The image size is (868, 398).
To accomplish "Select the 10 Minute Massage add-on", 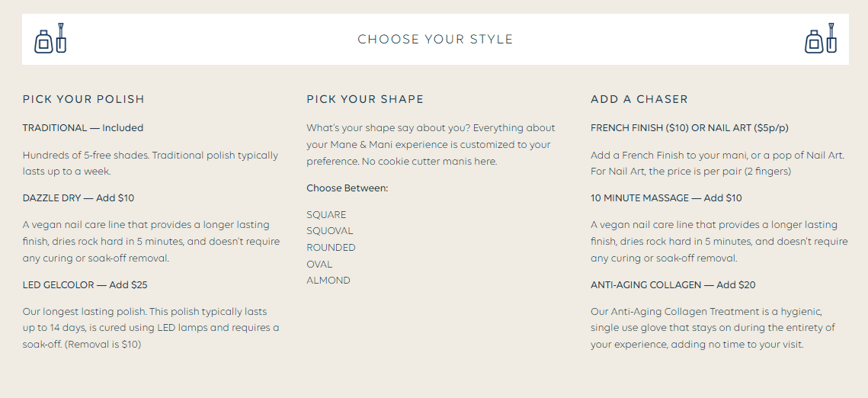I will point(666,198).
